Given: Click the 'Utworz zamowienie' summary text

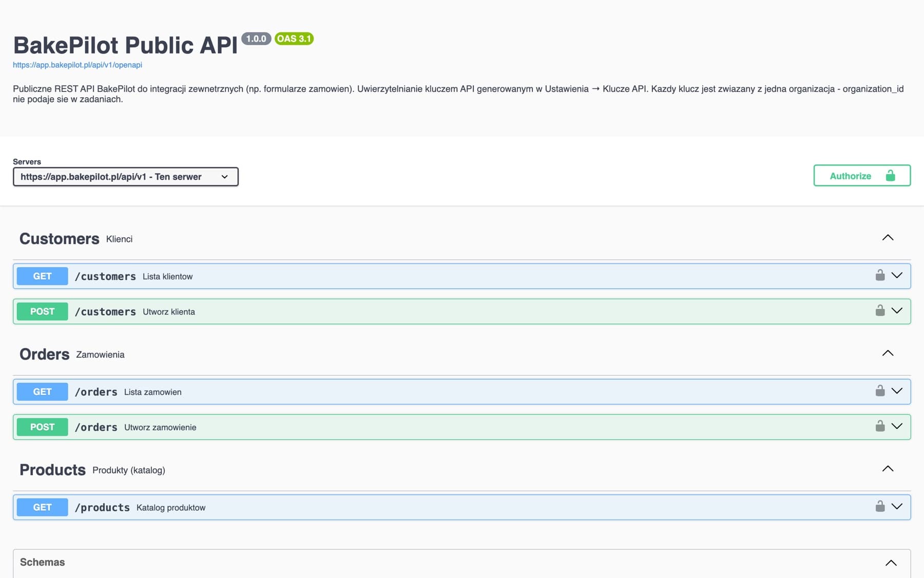Looking at the screenshot, I should click(160, 427).
